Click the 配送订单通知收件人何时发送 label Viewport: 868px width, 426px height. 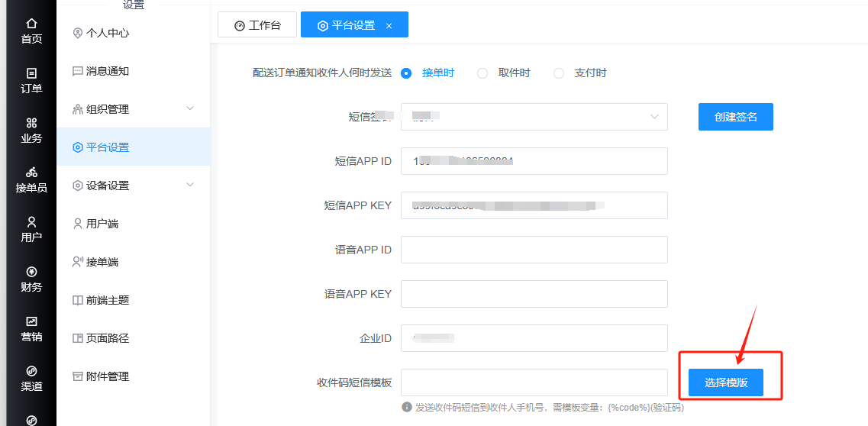[x=322, y=73]
